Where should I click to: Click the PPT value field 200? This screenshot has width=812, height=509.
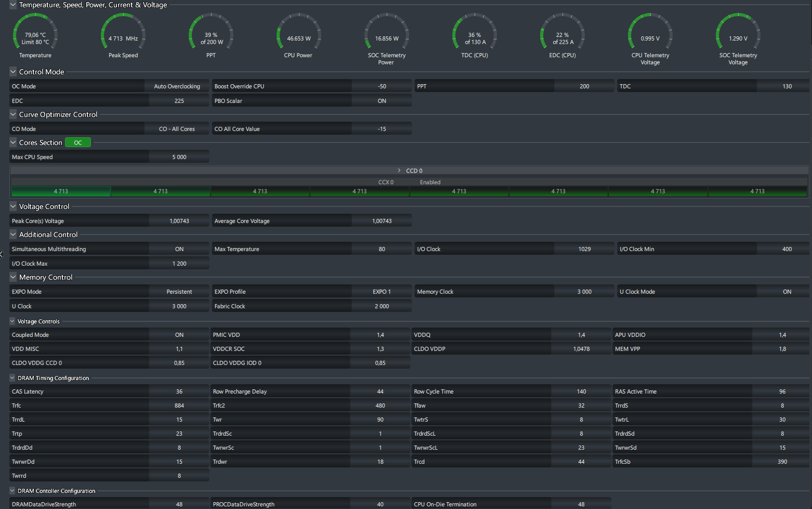tap(584, 86)
